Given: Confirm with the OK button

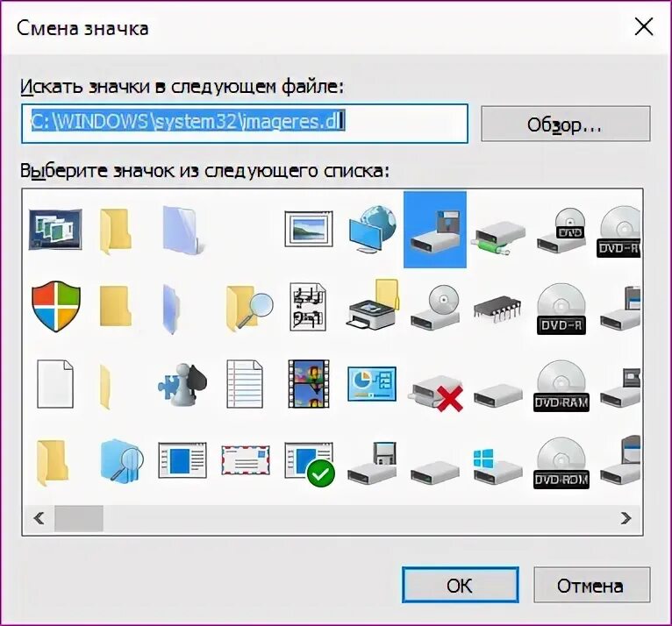Looking at the screenshot, I should tap(461, 586).
